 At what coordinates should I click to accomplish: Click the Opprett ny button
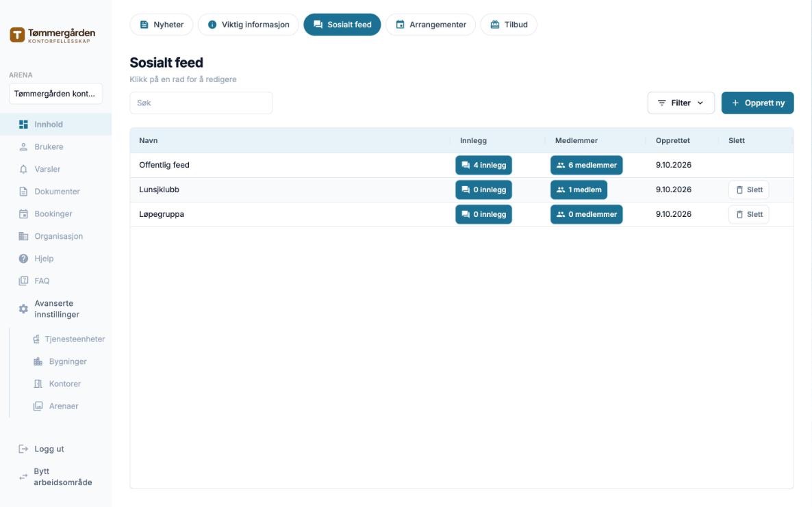[x=757, y=103]
